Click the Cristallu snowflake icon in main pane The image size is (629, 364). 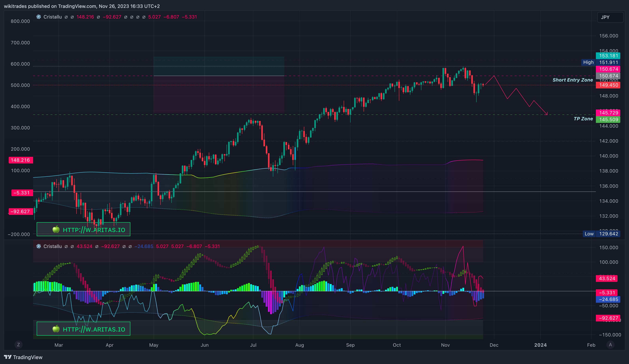[x=39, y=17]
